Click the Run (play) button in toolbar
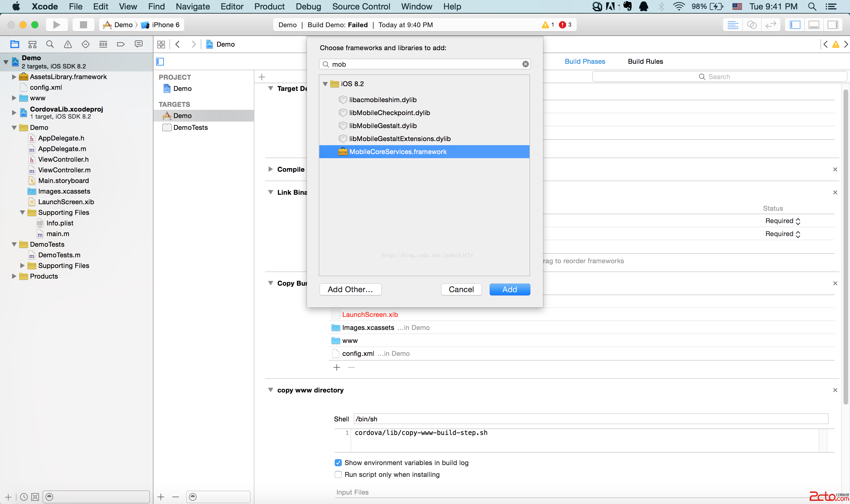Viewport: 850px width, 504px height. pyautogui.click(x=56, y=25)
